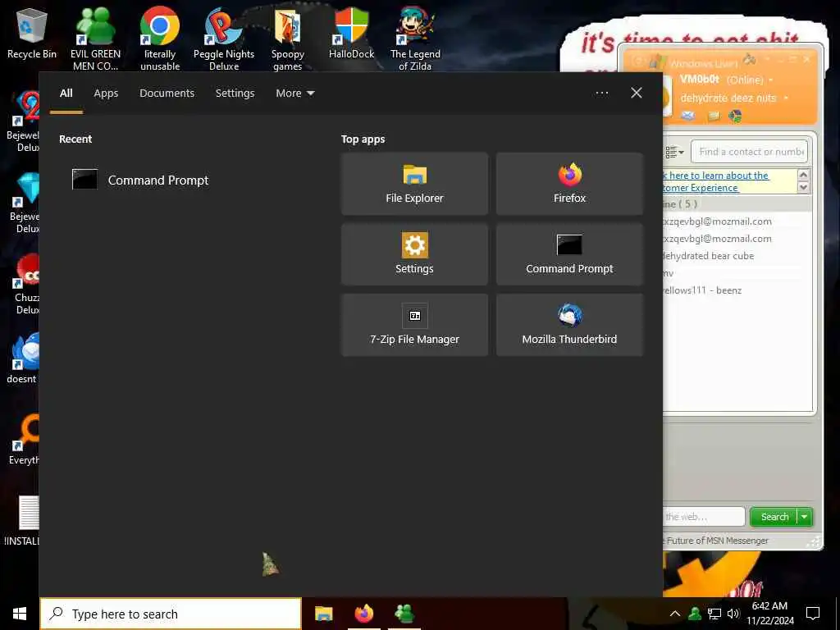Close the search panel with X
Screen dimensions: 840x630
click(636, 94)
